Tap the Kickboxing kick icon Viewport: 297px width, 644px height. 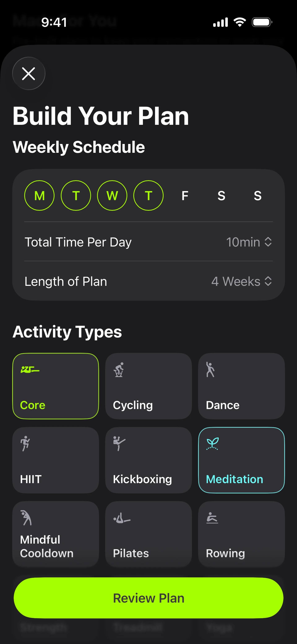pyautogui.click(x=119, y=443)
